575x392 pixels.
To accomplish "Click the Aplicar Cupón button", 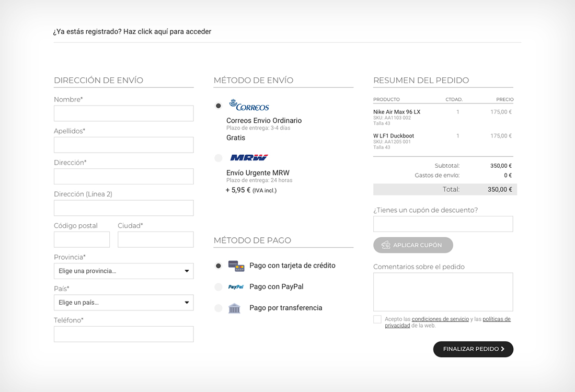I will (413, 245).
